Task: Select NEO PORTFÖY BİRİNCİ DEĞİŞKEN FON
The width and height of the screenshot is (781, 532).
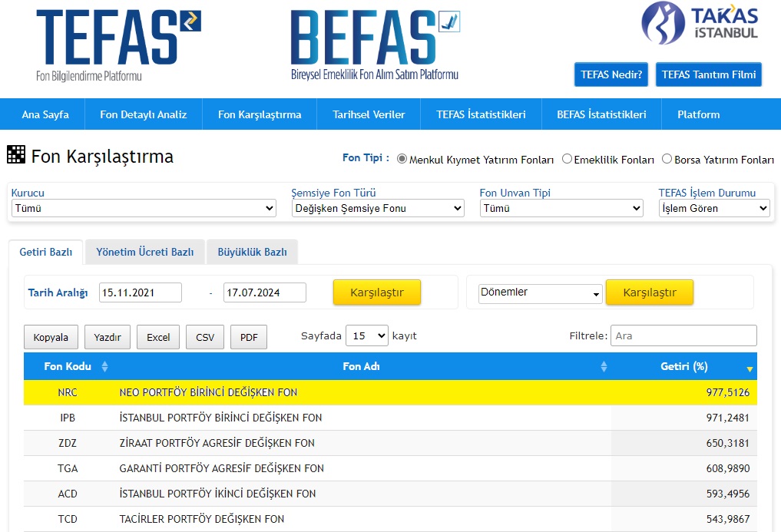Action: point(208,392)
